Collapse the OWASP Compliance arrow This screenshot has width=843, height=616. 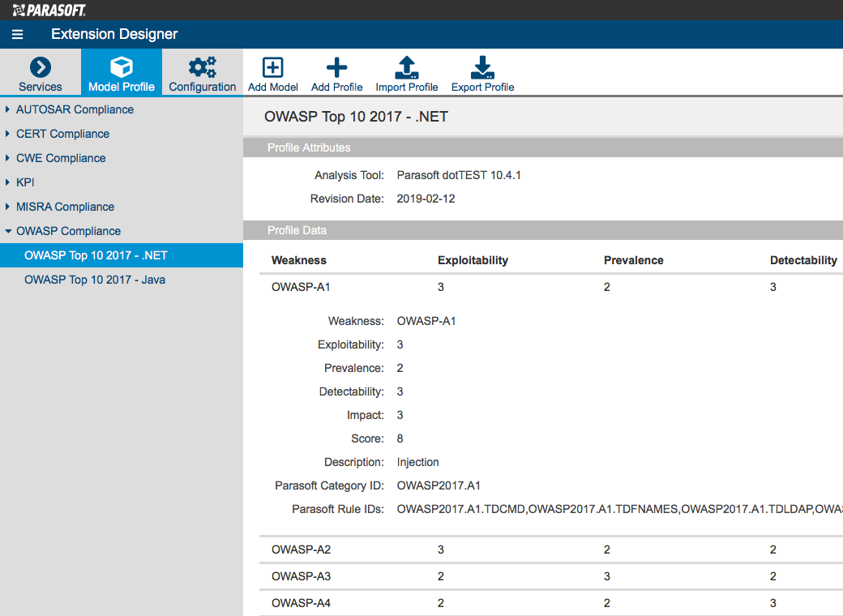point(8,231)
